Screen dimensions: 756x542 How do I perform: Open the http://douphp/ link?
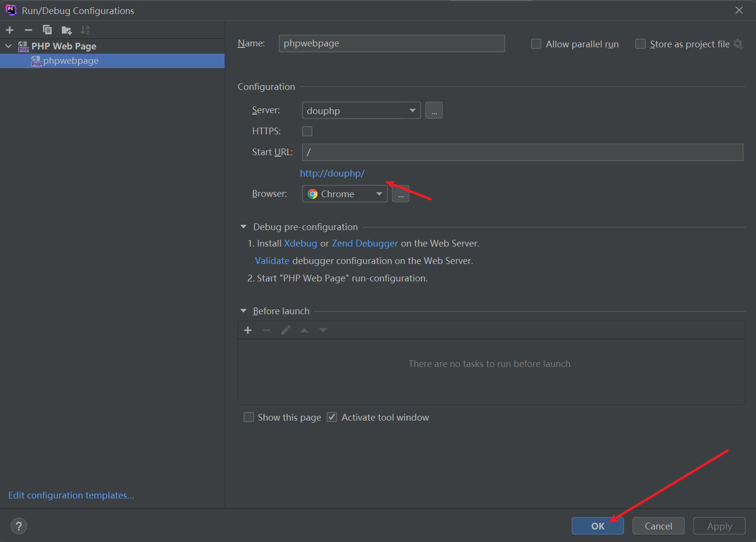tap(332, 173)
